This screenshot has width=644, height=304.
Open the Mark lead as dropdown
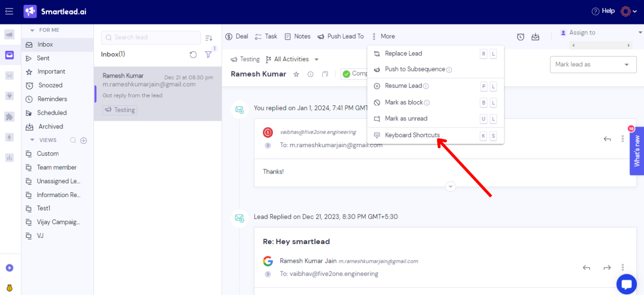(593, 64)
